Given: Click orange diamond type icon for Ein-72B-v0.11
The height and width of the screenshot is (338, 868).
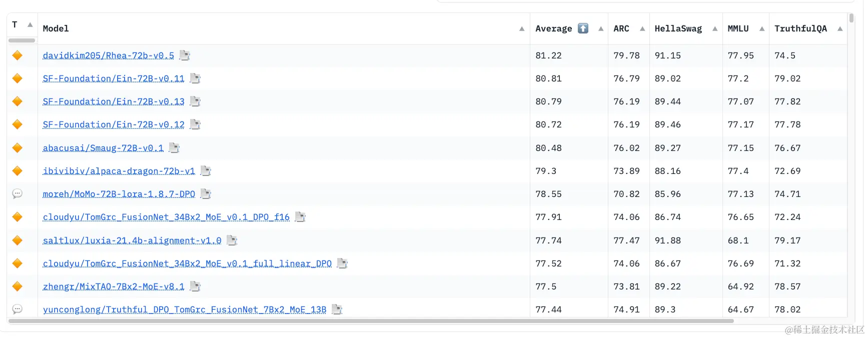Looking at the screenshot, I should tap(18, 78).
